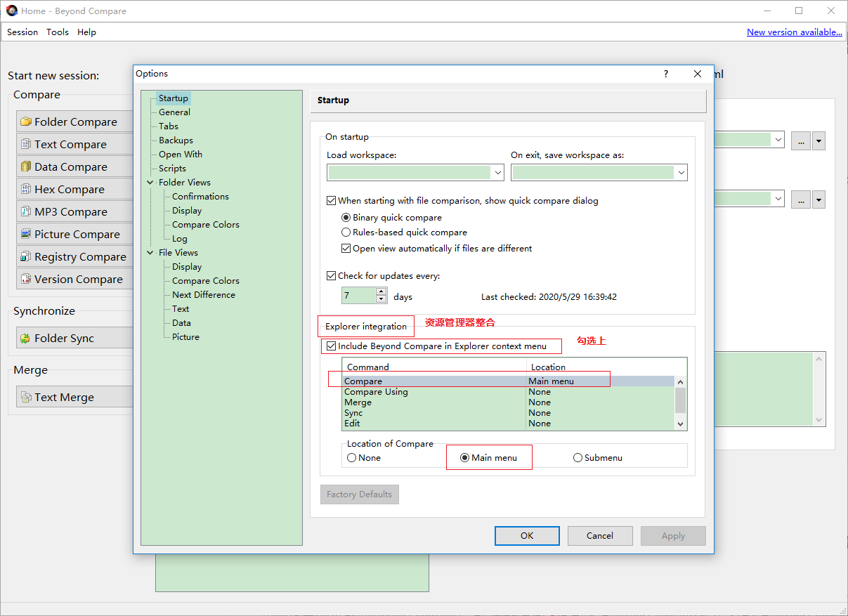Click the Hex Compare icon
This screenshot has width=848, height=616.
click(x=26, y=189)
